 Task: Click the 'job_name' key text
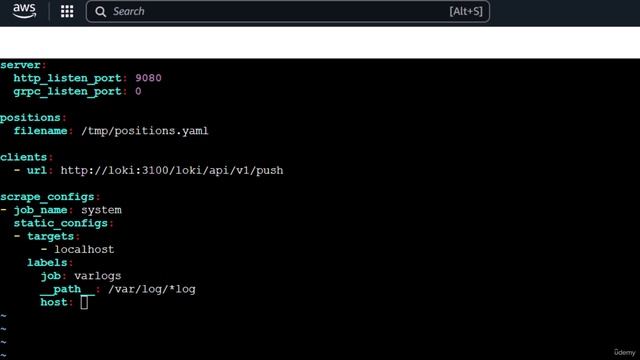pos(40,210)
